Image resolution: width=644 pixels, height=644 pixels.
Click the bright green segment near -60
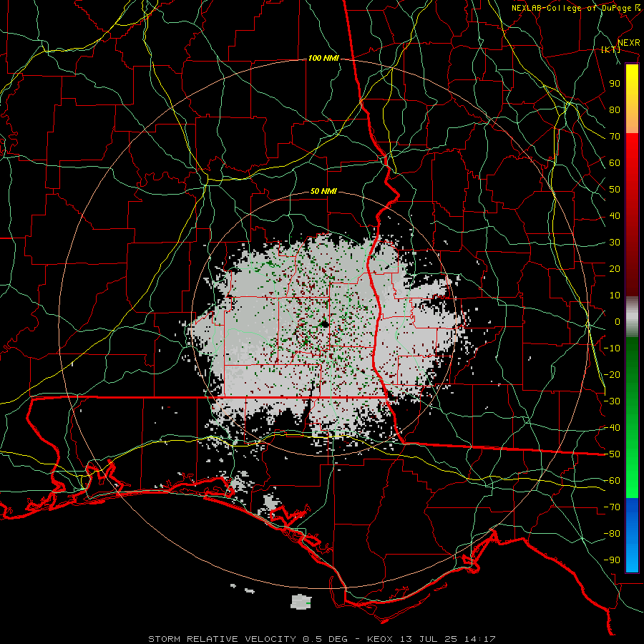(632, 481)
